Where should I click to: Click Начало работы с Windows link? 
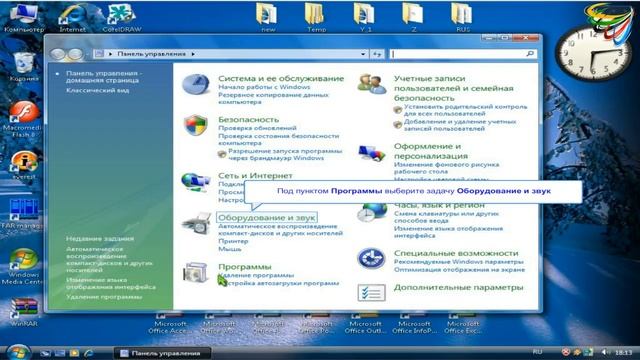(264, 87)
